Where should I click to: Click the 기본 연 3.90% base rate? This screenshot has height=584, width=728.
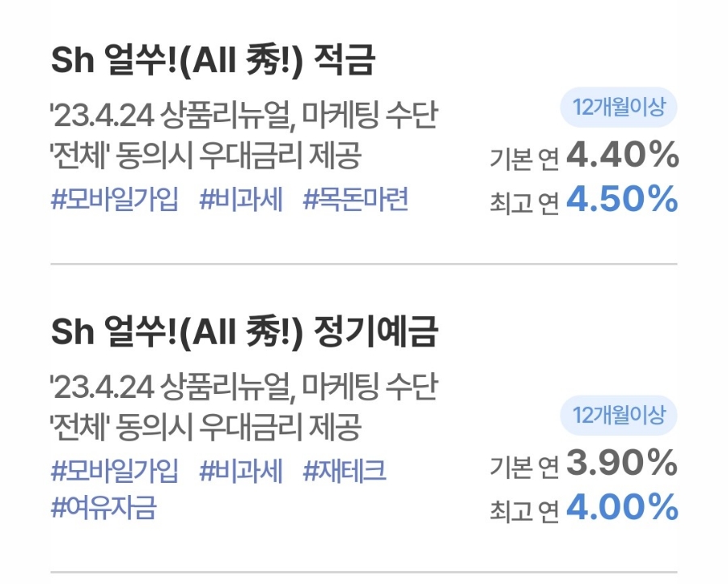tap(584, 464)
